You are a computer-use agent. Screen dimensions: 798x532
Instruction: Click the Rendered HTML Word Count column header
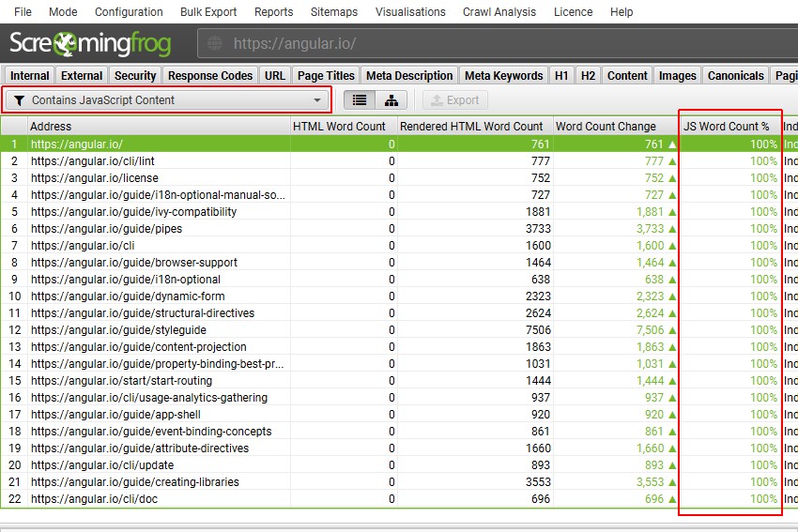pos(471,126)
